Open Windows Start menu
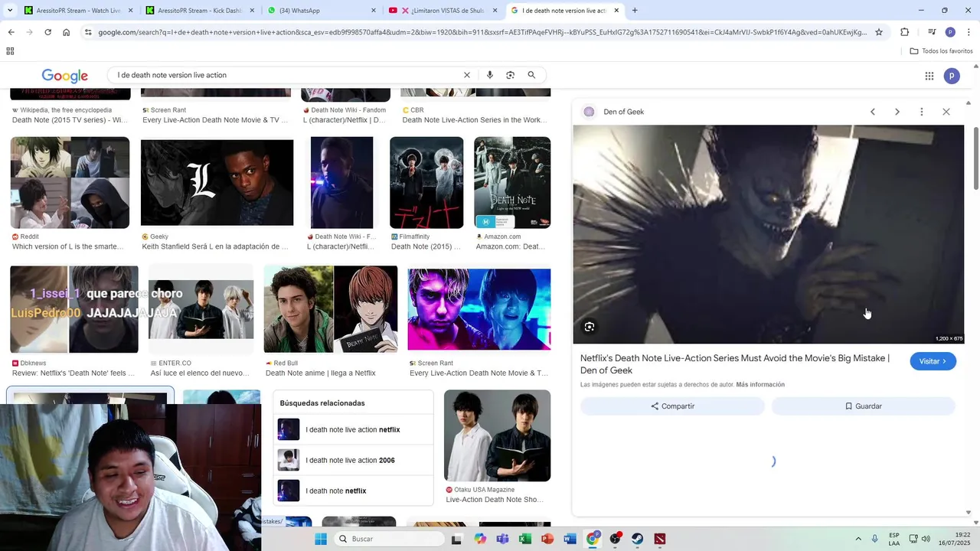 point(321,539)
